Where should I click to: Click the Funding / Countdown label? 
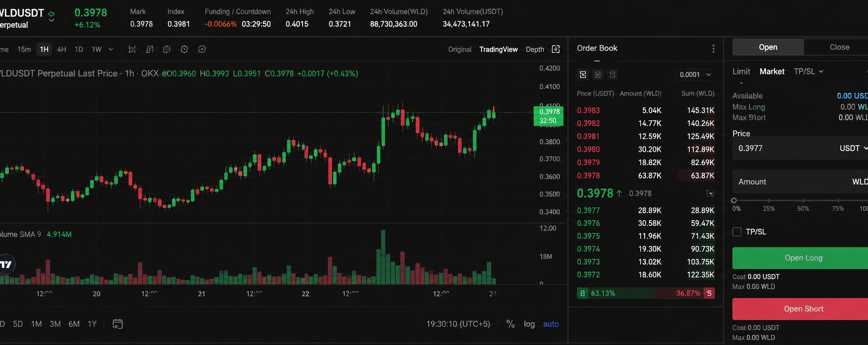coord(238,12)
